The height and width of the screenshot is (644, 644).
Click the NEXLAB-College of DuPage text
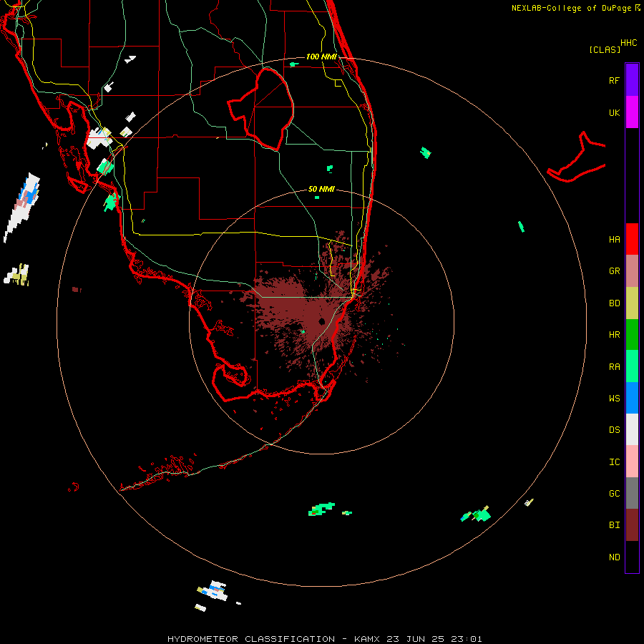pos(571,8)
